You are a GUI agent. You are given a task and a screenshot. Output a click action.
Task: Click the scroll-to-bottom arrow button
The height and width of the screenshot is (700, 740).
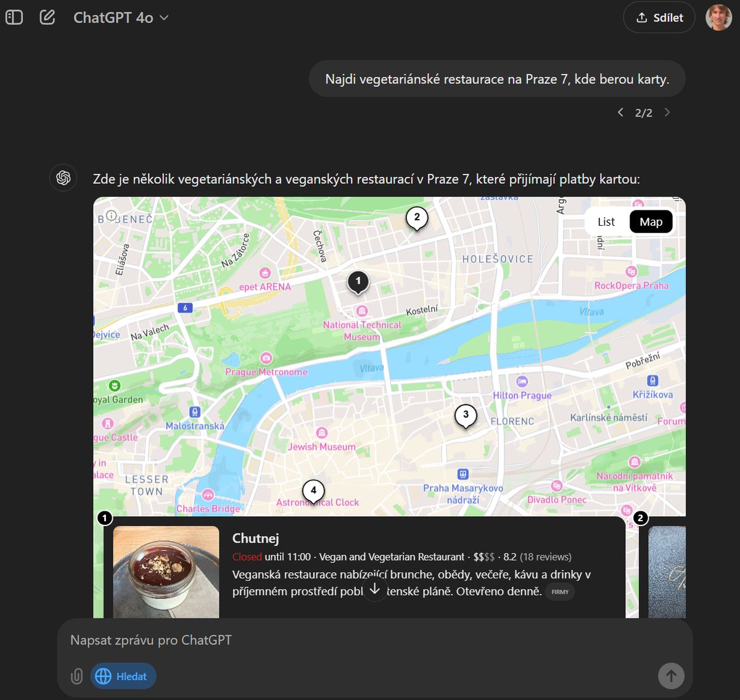(374, 589)
